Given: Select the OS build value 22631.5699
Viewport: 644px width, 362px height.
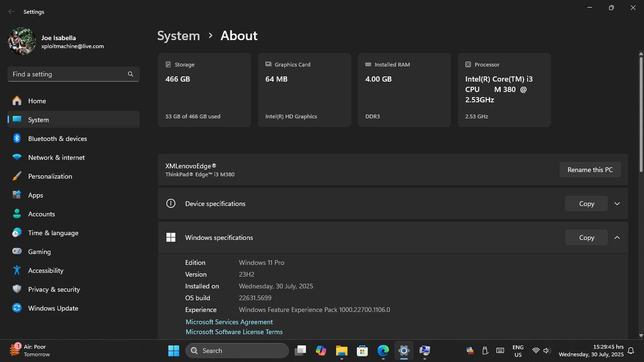Looking at the screenshot, I should [x=255, y=298].
